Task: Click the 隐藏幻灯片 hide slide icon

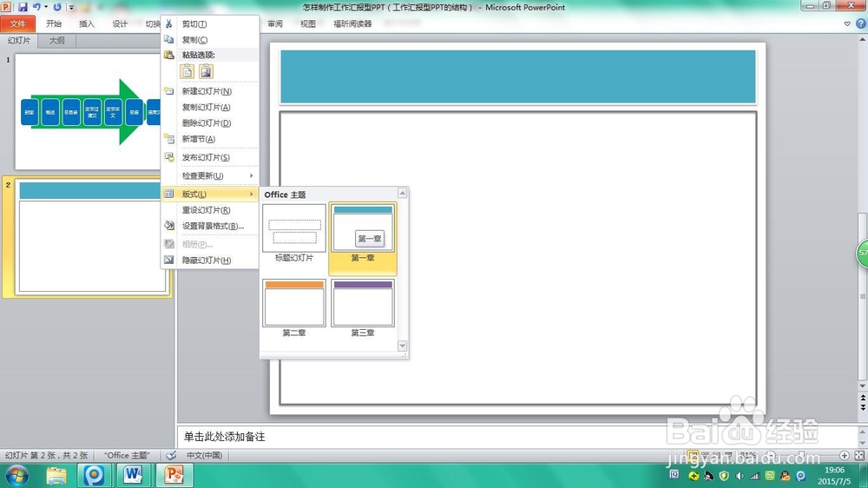Action: pos(169,260)
